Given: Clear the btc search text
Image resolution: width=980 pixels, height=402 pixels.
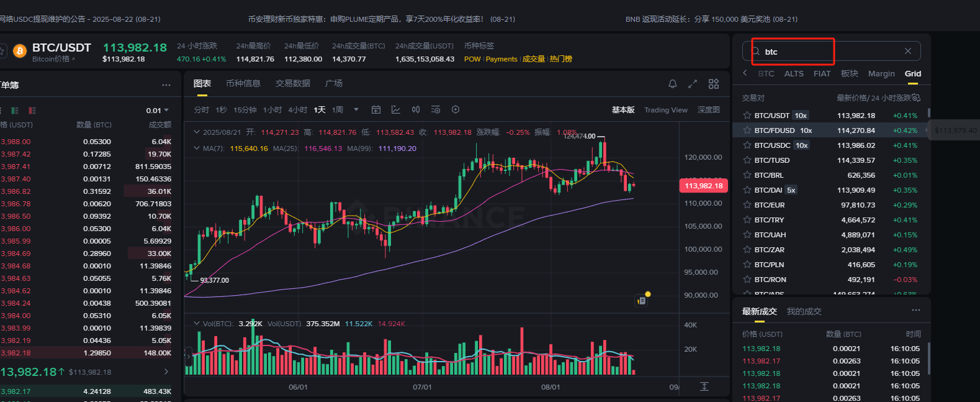Looking at the screenshot, I should pyautogui.click(x=908, y=51).
